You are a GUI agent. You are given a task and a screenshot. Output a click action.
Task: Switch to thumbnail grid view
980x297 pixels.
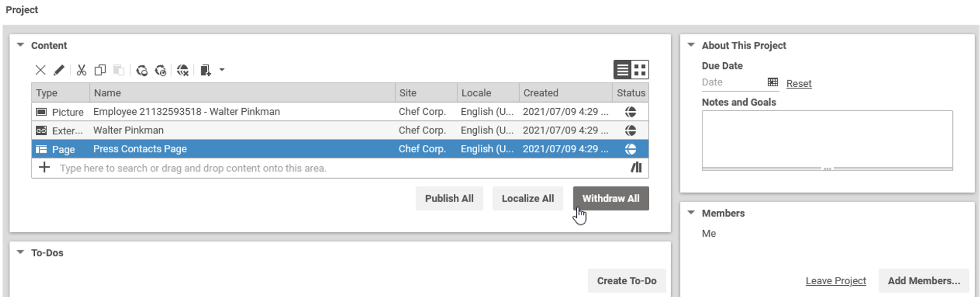click(640, 69)
